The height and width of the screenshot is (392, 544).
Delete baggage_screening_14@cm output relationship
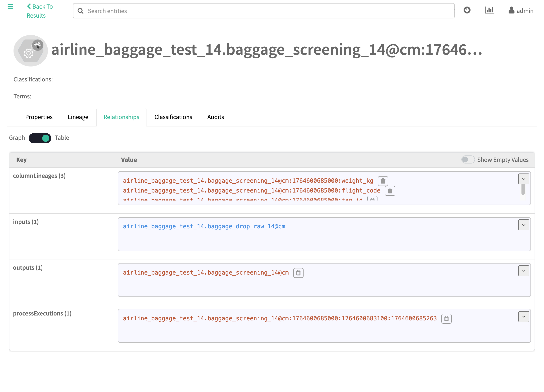pyautogui.click(x=298, y=273)
